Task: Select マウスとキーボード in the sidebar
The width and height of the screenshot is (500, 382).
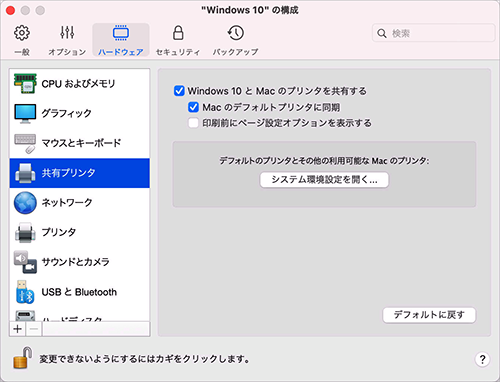Action: (80, 143)
